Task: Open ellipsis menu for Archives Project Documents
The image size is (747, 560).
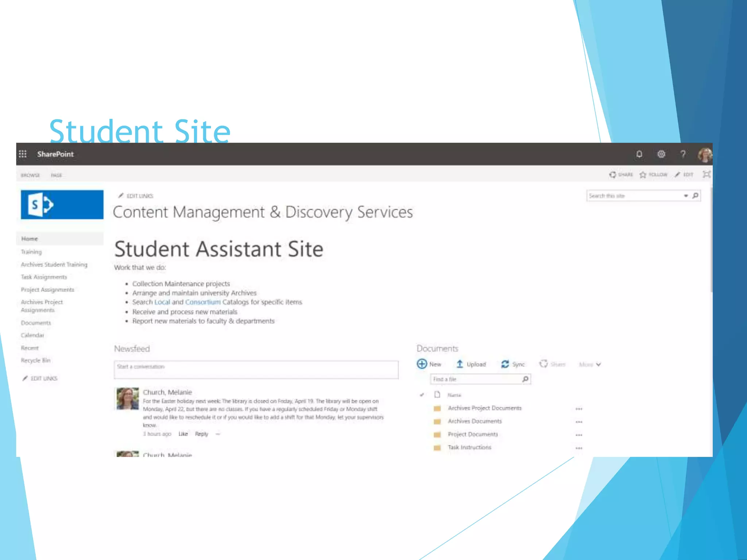Action: click(579, 409)
